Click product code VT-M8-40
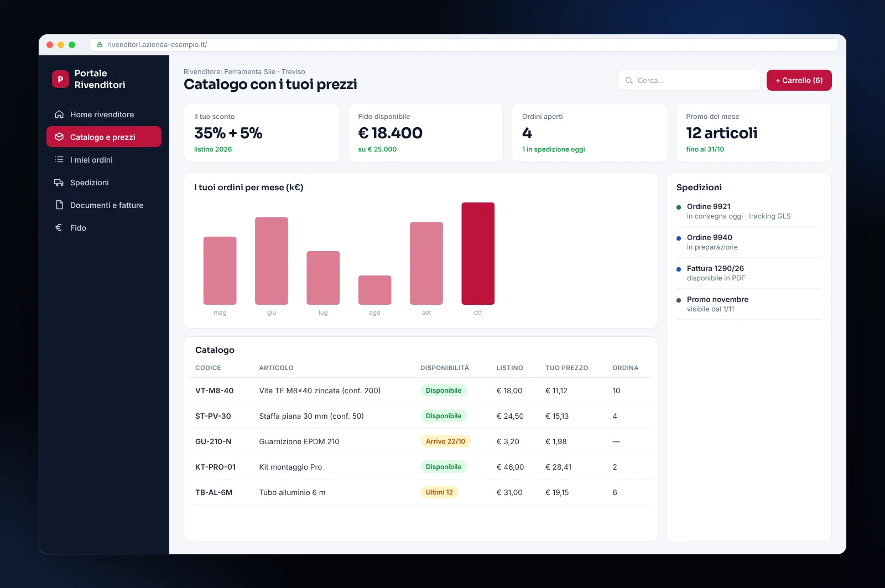 214,391
